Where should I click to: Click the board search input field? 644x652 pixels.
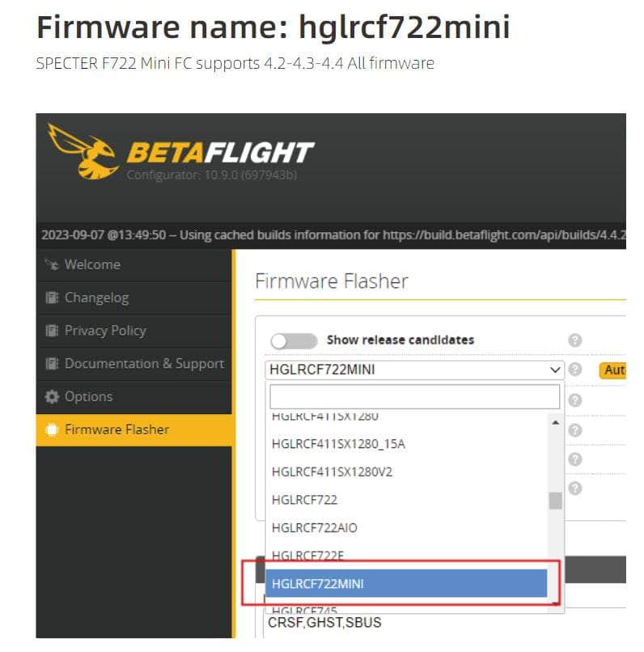[414, 396]
